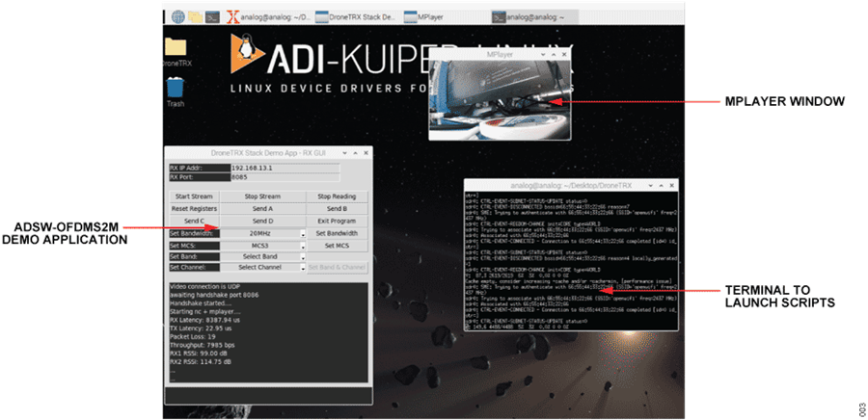
Task: Click the Start Stream button
Action: click(x=194, y=197)
